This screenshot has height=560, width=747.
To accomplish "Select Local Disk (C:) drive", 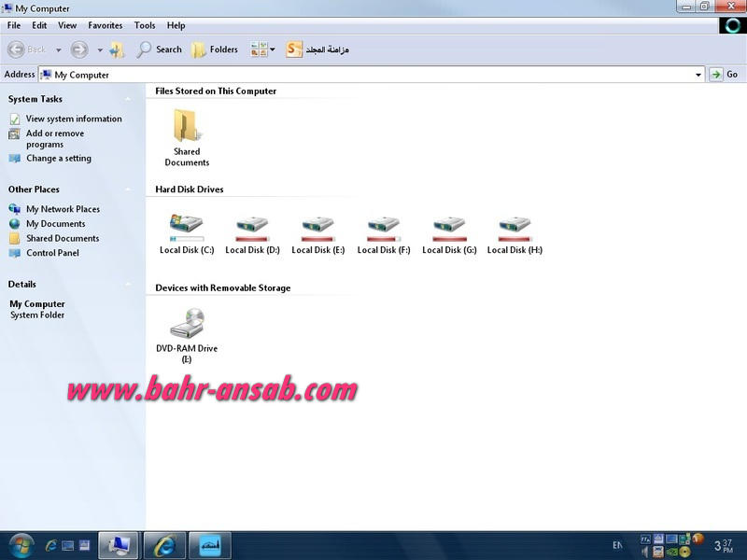I will coord(187,234).
